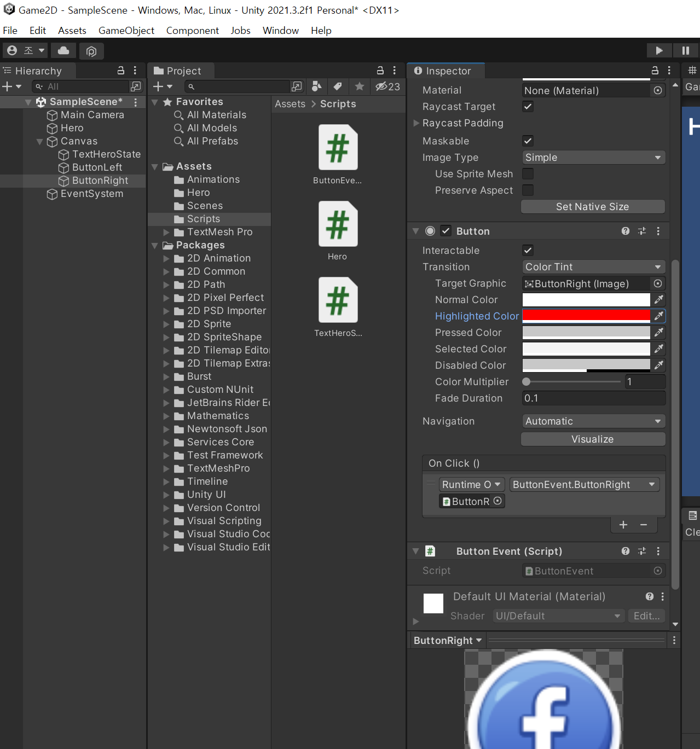
Task: Open the Component menu
Action: [x=193, y=31]
